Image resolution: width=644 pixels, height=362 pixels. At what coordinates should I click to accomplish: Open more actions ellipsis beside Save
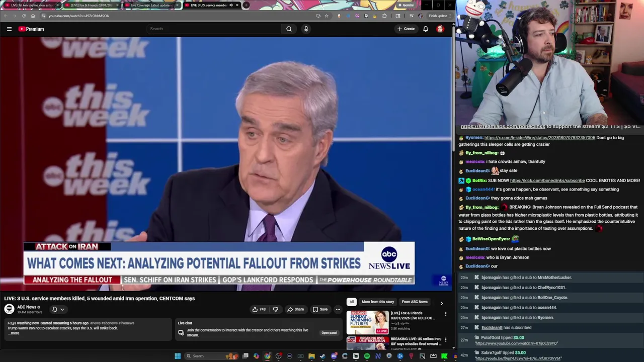coord(338,309)
